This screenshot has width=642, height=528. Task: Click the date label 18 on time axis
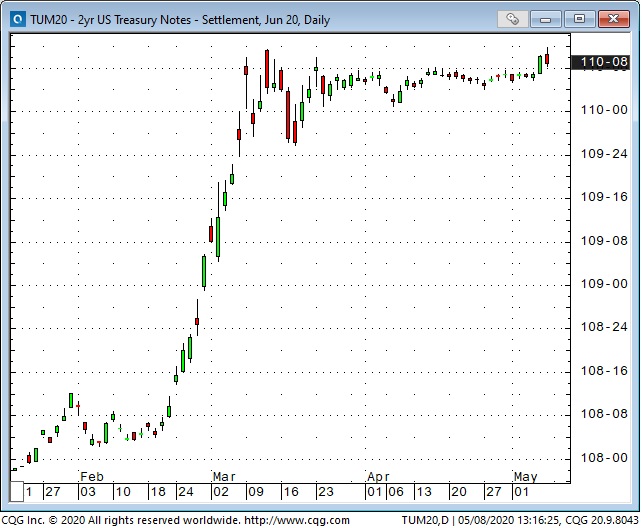point(158,492)
